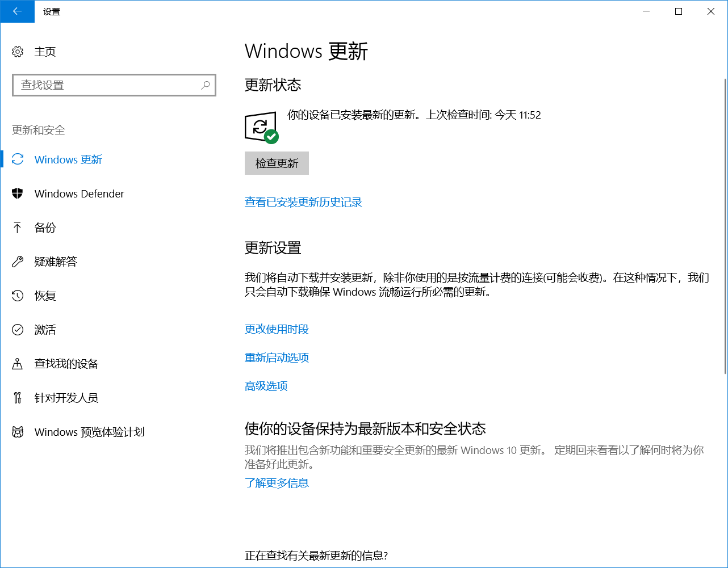
Task: Minimize the 设置 window
Action: (646, 11)
